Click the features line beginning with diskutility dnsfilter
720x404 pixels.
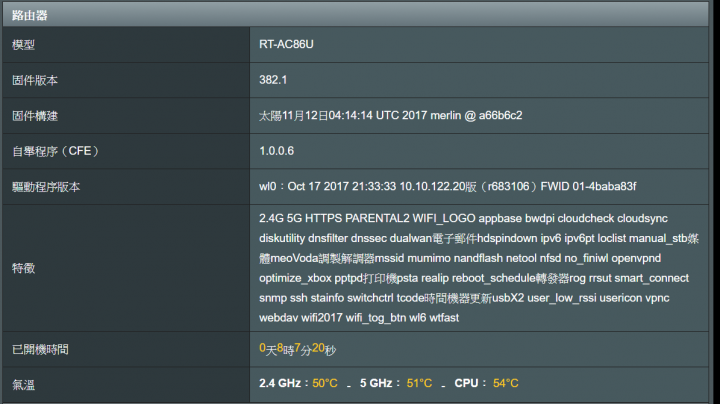tap(479, 238)
